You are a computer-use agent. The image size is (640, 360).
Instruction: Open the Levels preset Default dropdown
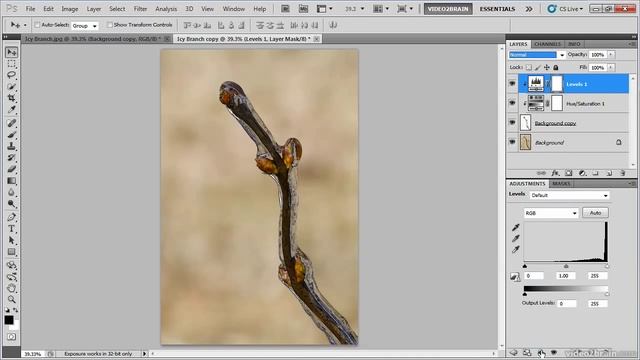coord(569,196)
